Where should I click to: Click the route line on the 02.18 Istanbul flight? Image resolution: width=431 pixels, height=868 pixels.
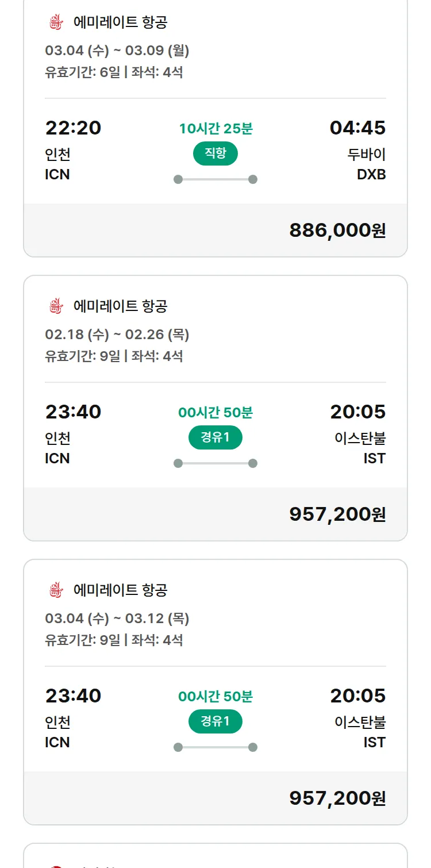(215, 463)
